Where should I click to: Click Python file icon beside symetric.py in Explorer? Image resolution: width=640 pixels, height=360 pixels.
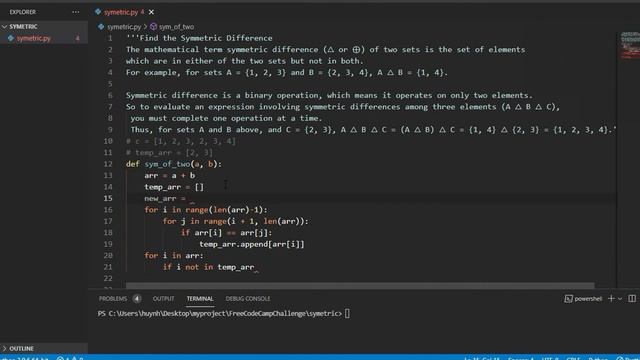pos(11,38)
